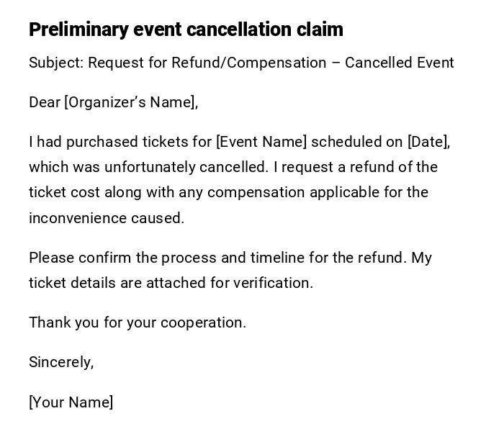This screenshot has width=504, height=447.
Task: Click the Subject line text
Action: [x=241, y=63]
